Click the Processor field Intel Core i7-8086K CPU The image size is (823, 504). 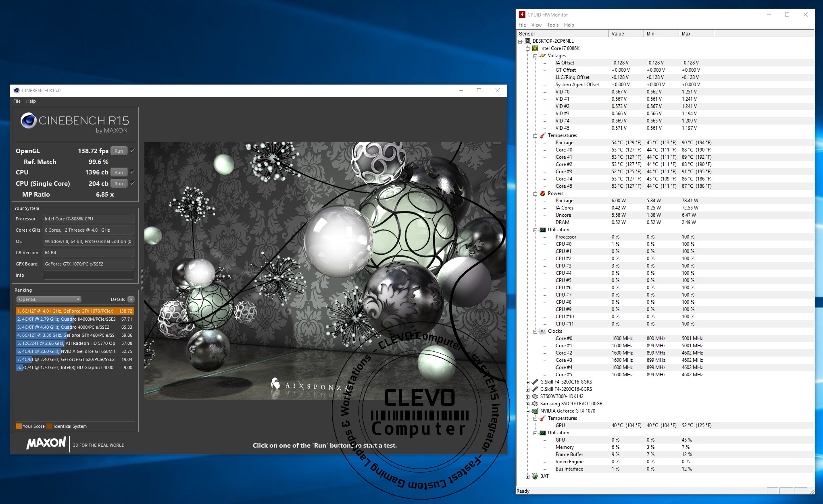coord(88,219)
